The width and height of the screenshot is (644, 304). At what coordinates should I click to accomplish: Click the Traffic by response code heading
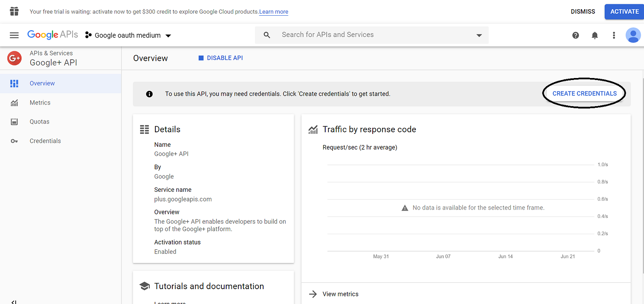click(x=369, y=129)
